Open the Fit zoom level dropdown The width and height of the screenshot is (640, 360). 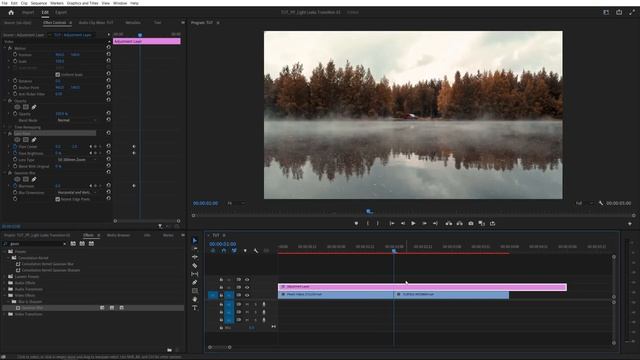[x=236, y=203]
